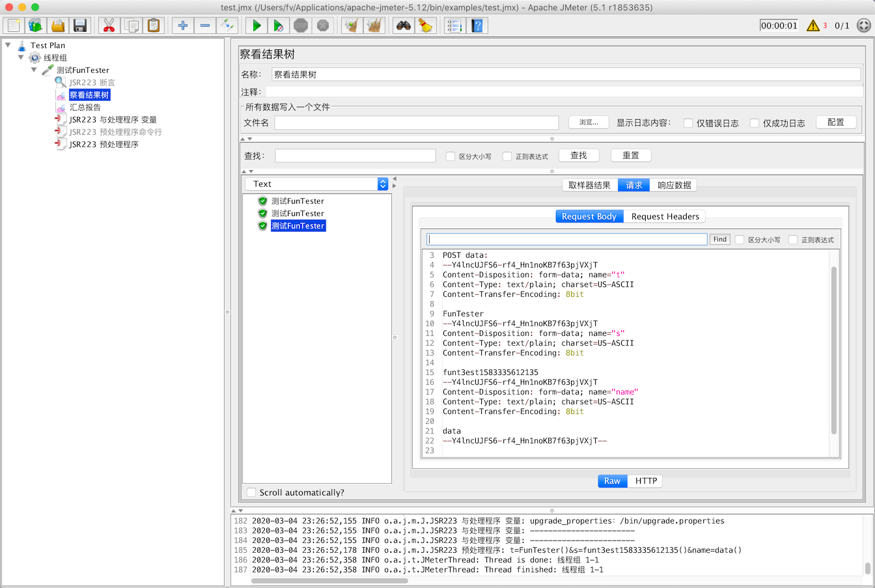The width and height of the screenshot is (875, 588).
Task: Collapse the 测试FunTester sampler node
Action: pos(34,70)
